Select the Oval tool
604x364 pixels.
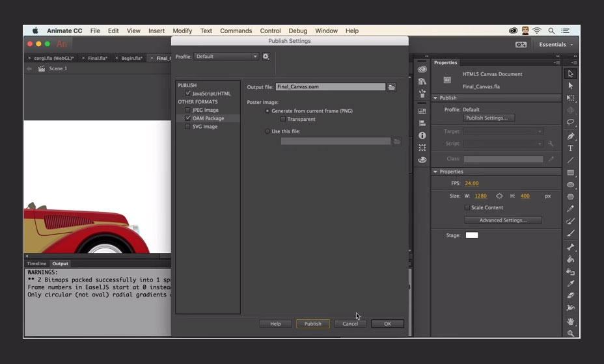[x=571, y=185]
